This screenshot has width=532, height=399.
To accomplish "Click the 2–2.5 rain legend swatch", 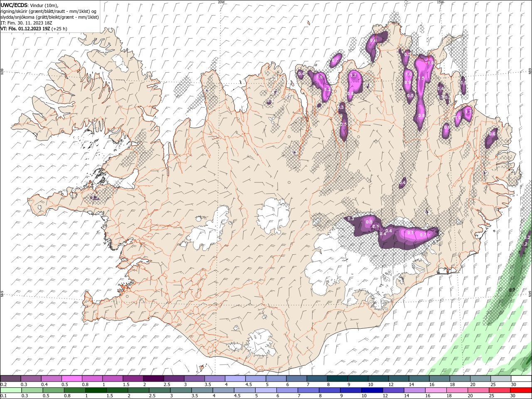I will click(138, 390).
